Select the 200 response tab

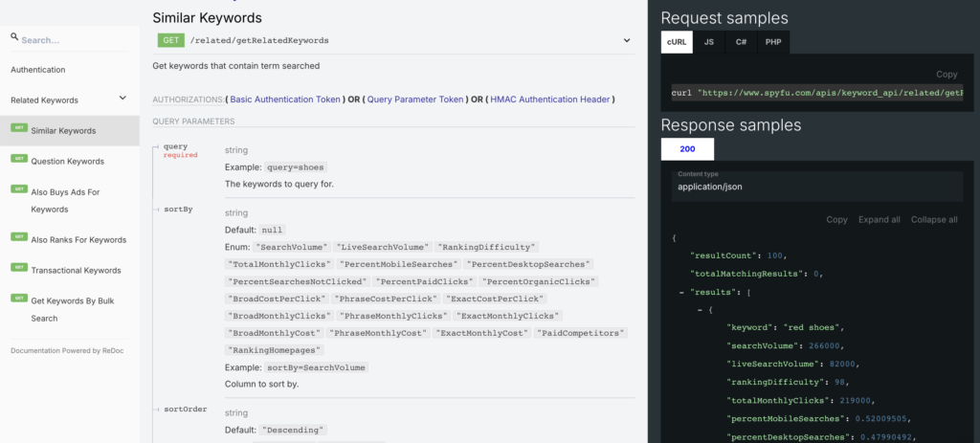pyautogui.click(x=687, y=149)
